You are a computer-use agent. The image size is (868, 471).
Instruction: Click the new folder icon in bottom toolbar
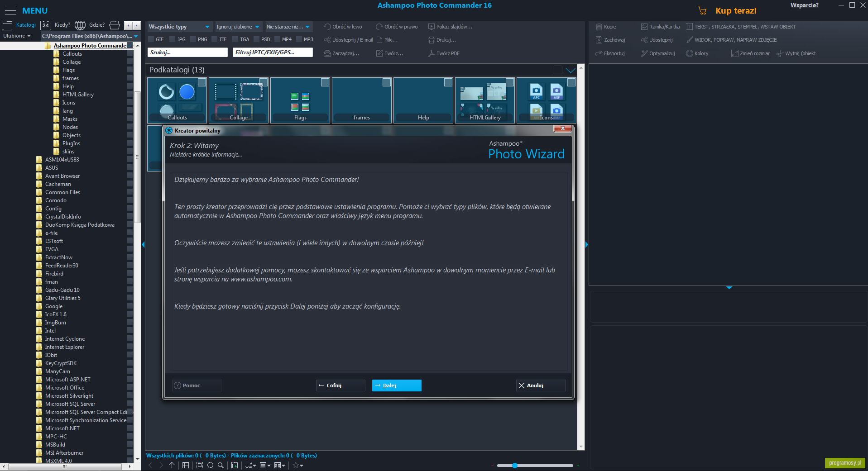[x=235, y=465]
